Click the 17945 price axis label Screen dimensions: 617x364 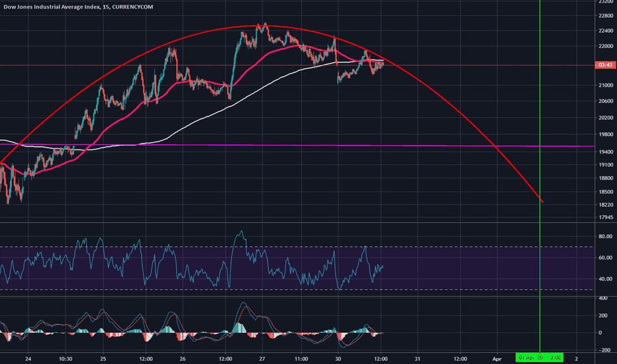[x=606, y=217]
